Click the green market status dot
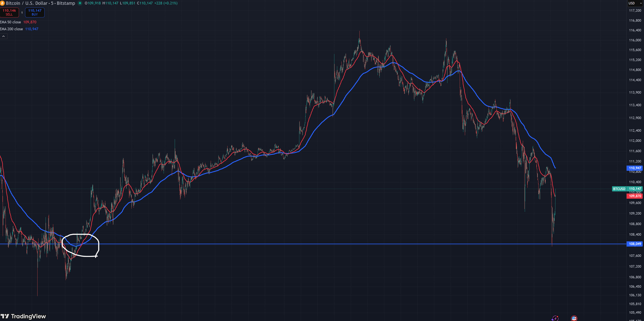The image size is (644, 321). 80,3
